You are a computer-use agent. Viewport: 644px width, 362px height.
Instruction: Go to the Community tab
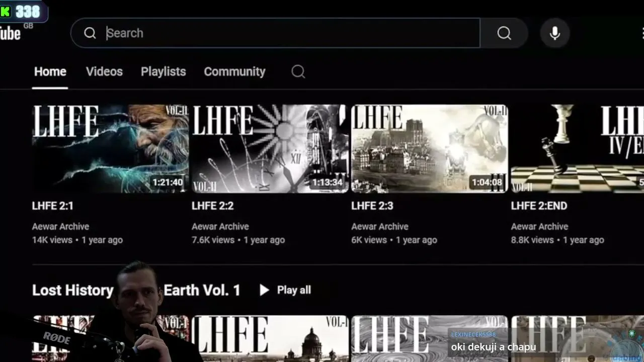[x=234, y=71]
